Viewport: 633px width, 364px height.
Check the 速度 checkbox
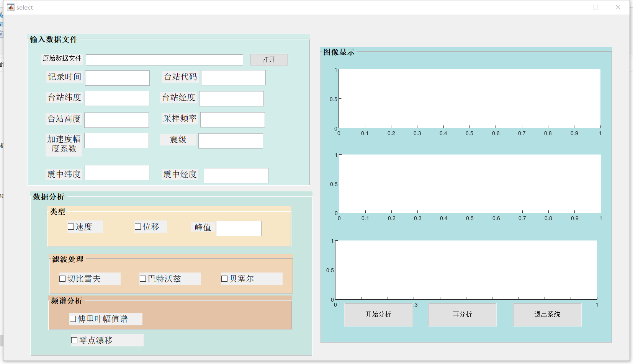(x=71, y=227)
